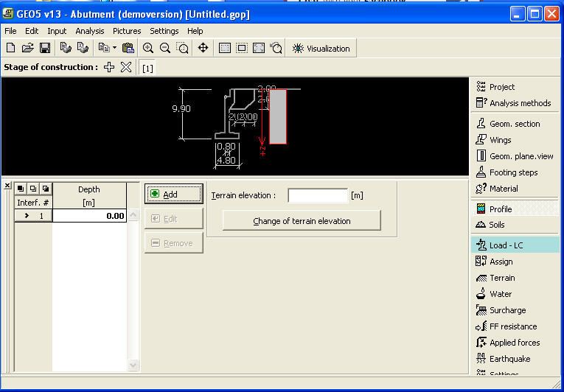Click the select-all icon in table header
The width and height of the screenshot is (564, 392).
(21, 189)
